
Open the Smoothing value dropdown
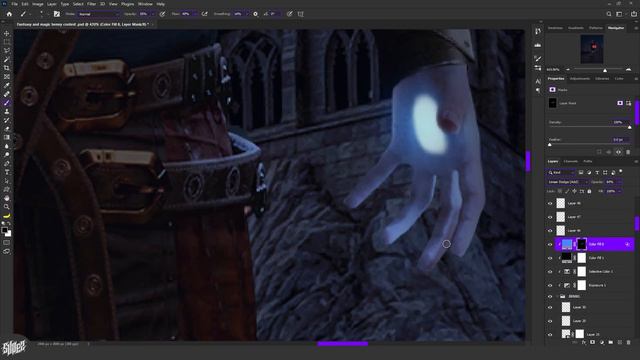247,14
